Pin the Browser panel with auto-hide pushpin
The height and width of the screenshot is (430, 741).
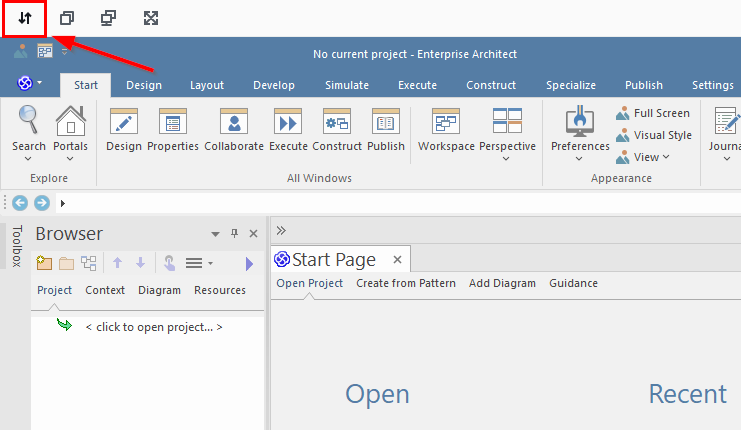[x=234, y=233]
